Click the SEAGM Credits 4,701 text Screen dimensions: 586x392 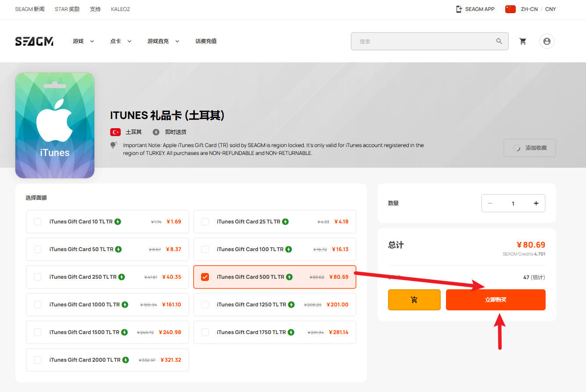click(524, 254)
